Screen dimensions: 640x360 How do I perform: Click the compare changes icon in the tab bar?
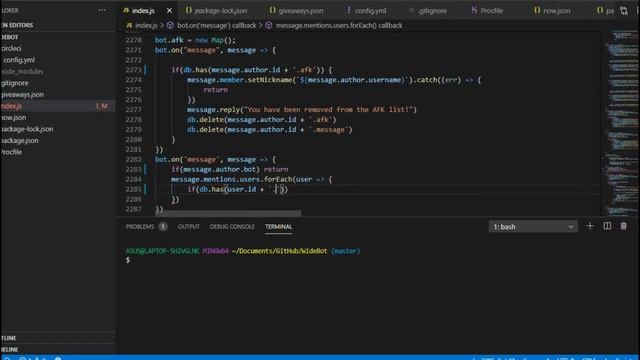(x=624, y=11)
